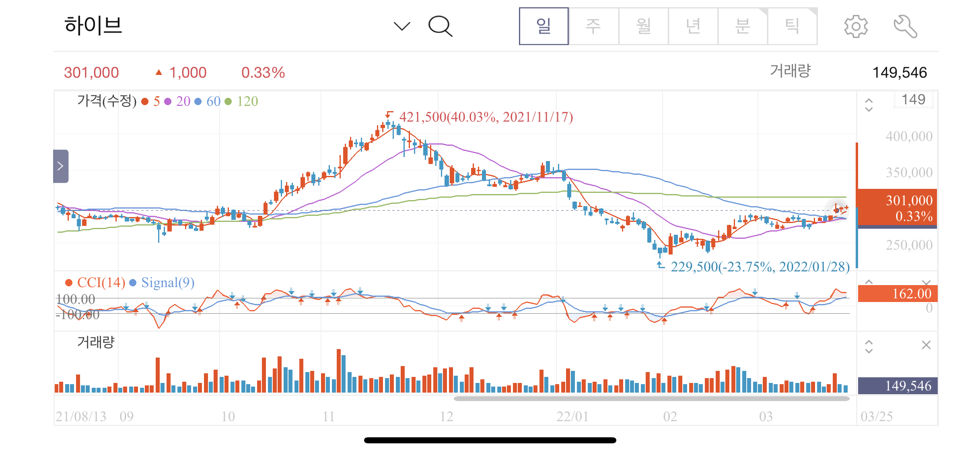
Task: Close the CCI indicator panel
Action: click(926, 282)
